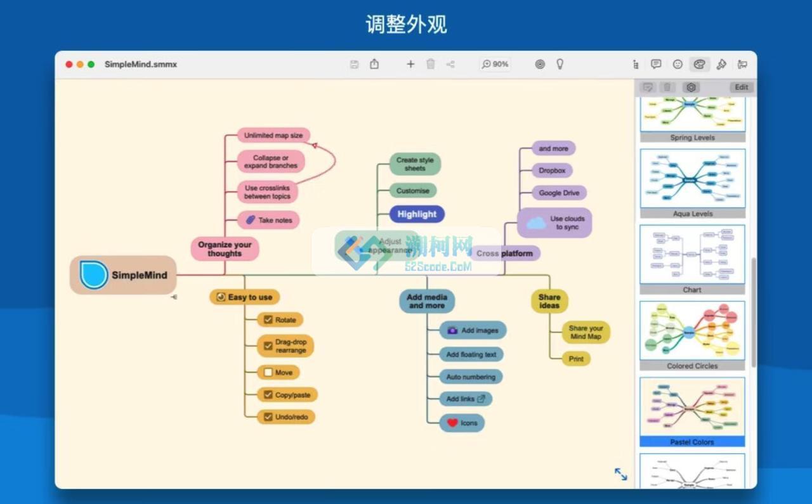Click the save document icon in toolbar

tap(355, 64)
